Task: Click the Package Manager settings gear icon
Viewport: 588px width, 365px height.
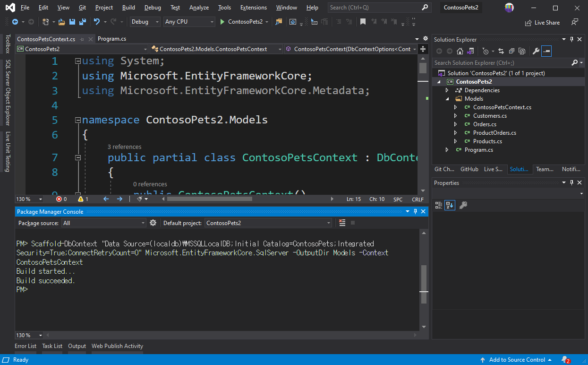Action: (153, 223)
